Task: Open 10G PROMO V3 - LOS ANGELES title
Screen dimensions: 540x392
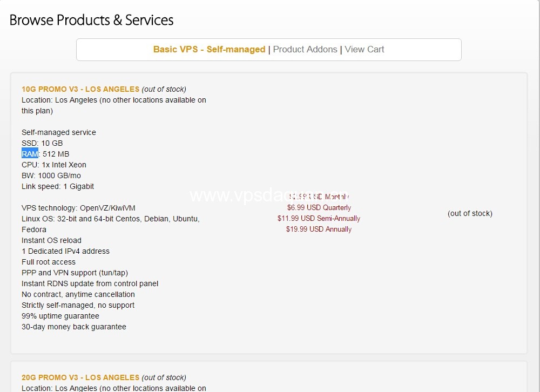Action: (80, 89)
